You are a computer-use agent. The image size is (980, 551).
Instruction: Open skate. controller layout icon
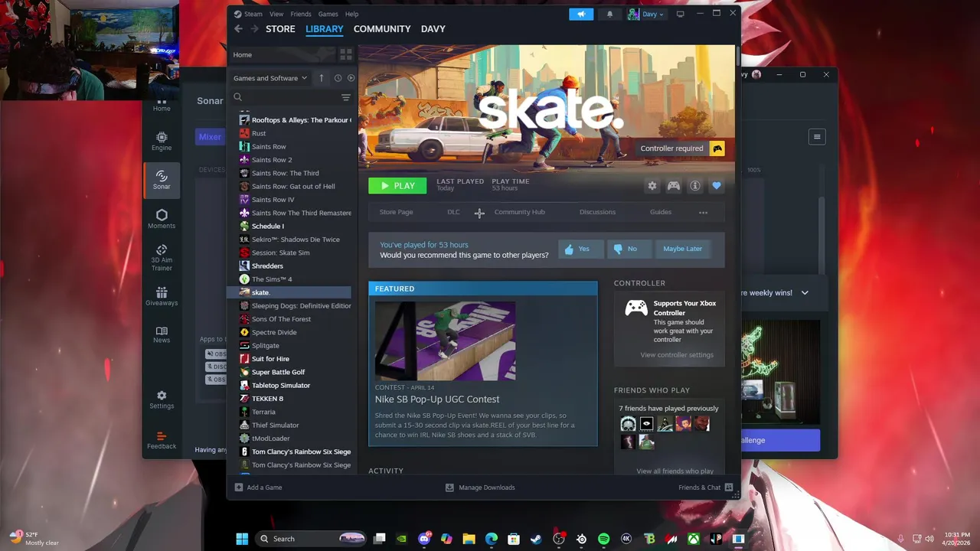(x=674, y=186)
